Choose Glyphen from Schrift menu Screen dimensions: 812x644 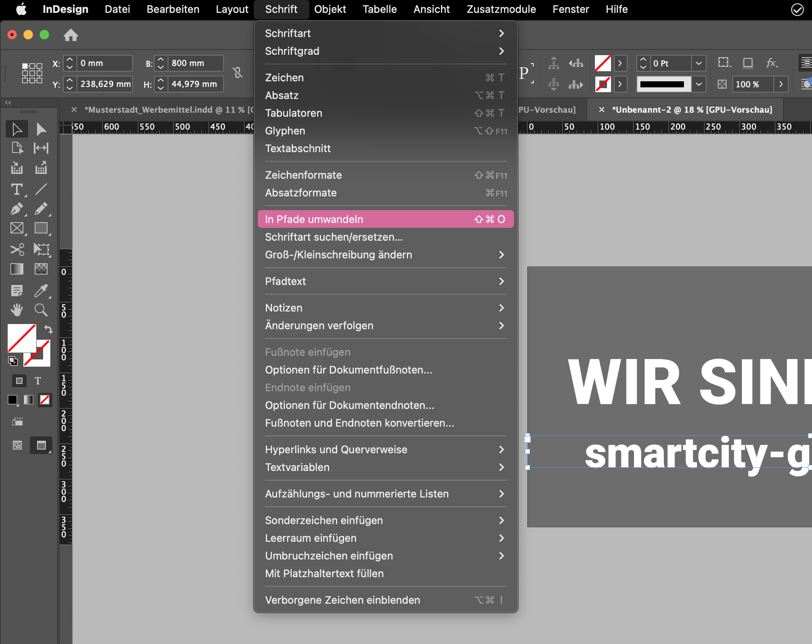click(385, 131)
